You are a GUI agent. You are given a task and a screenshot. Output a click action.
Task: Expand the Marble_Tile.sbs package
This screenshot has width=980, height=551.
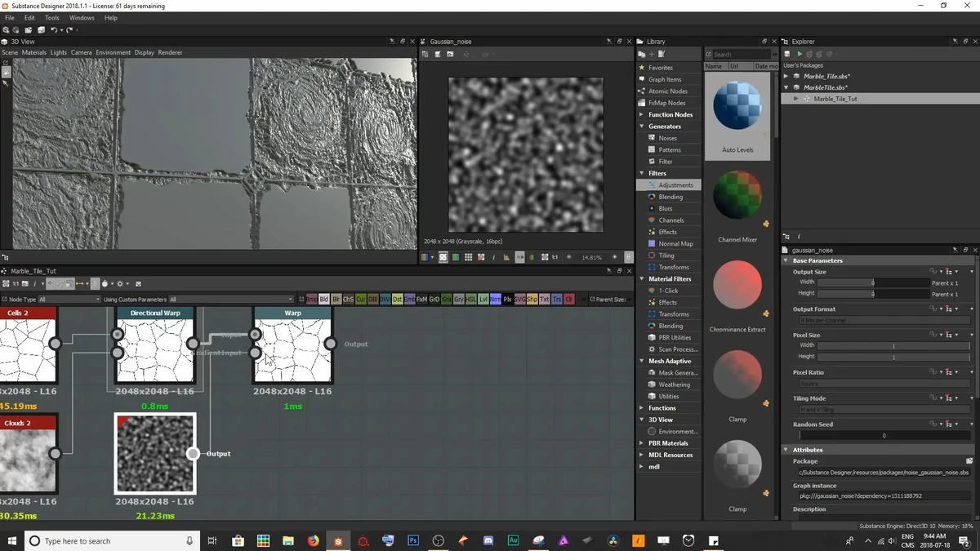click(x=786, y=76)
